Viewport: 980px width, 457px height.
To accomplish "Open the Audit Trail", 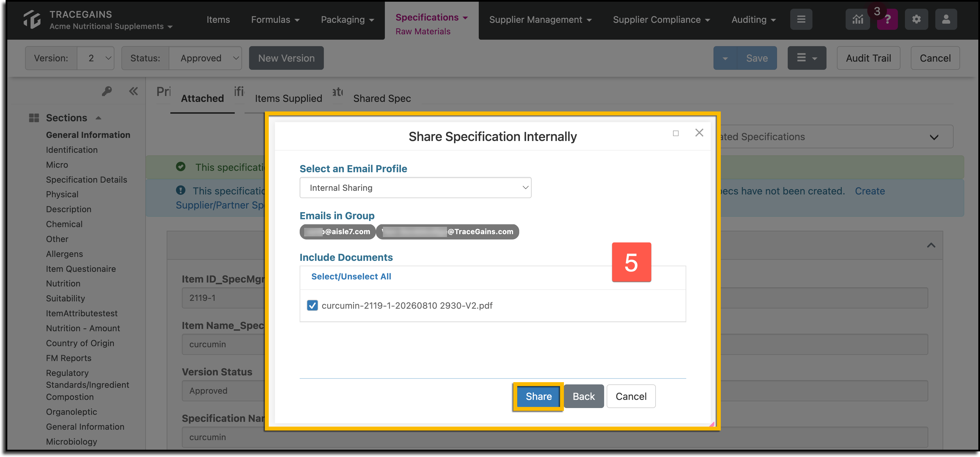I will coord(868,58).
